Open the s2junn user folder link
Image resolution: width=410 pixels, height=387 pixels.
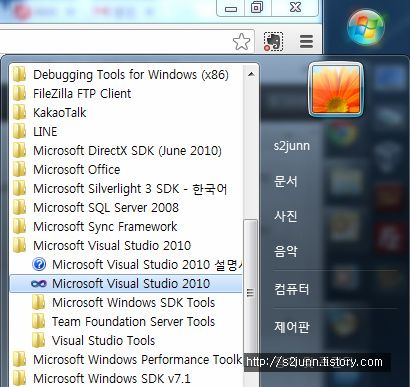[292, 146]
